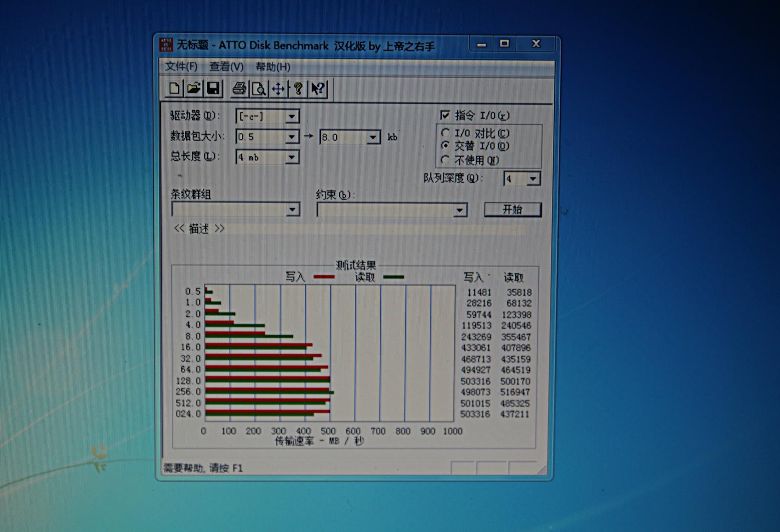Image resolution: width=780 pixels, height=532 pixels.
Task: Select the I/O 对比 radio button
Action: click(x=446, y=133)
